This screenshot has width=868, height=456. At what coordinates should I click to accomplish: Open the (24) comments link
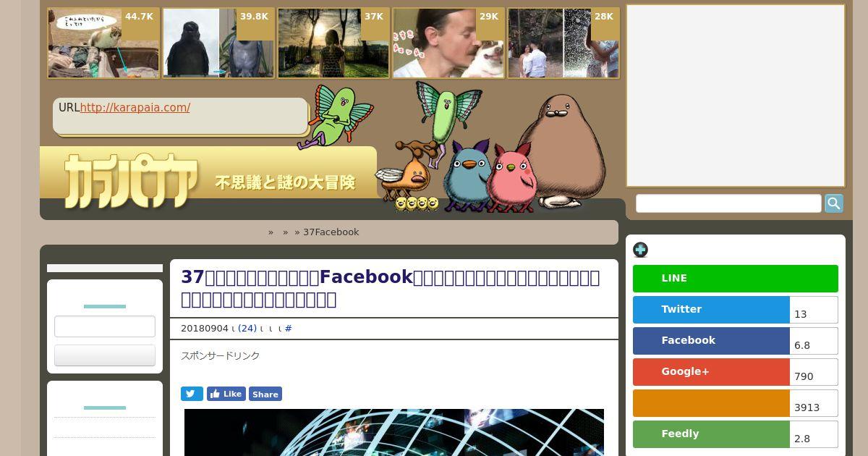click(247, 329)
